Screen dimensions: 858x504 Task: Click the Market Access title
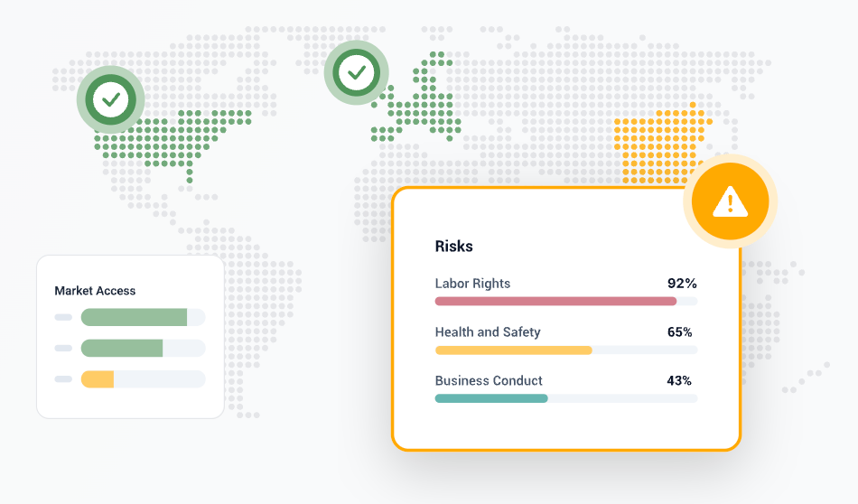click(x=95, y=291)
